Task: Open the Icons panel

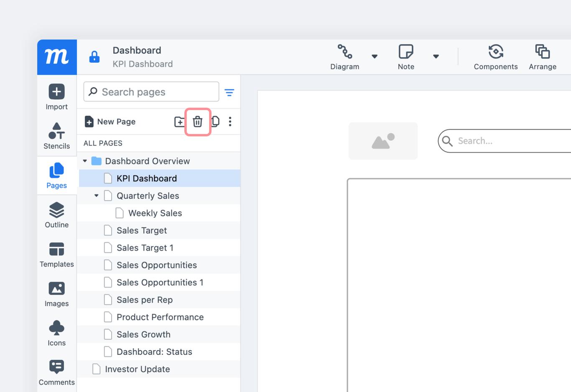Action: (57, 333)
